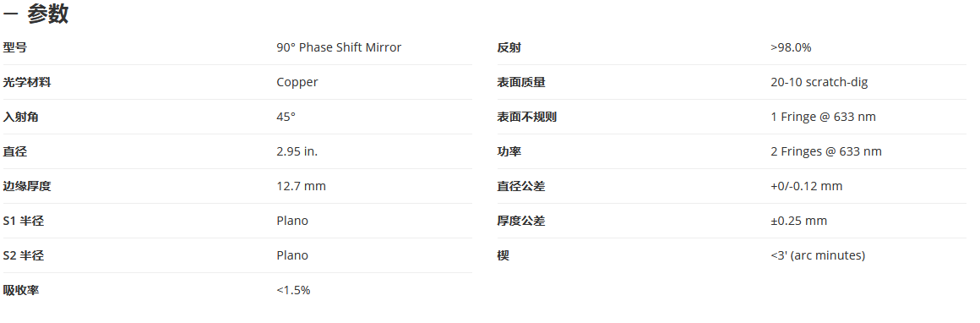Click the S1 半径 label

pos(24,221)
